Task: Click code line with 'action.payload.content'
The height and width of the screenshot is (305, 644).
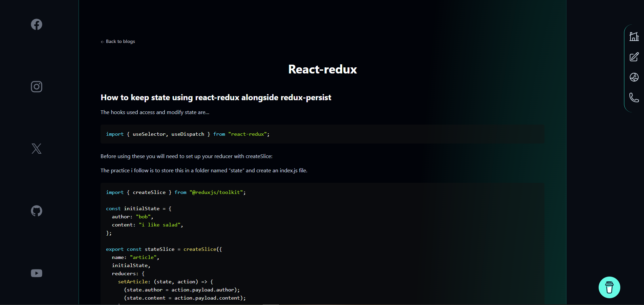Action: (185, 298)
